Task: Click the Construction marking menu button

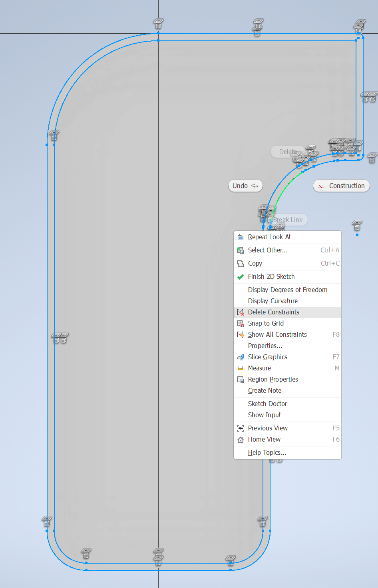Action: click(x=341, y=186)
